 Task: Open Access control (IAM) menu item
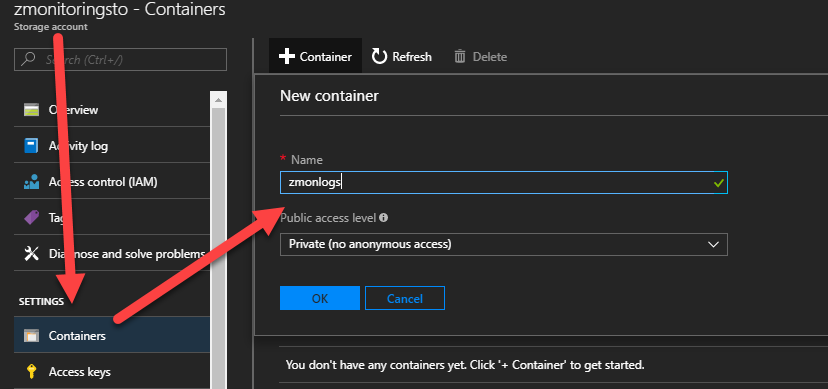(111, 182)
